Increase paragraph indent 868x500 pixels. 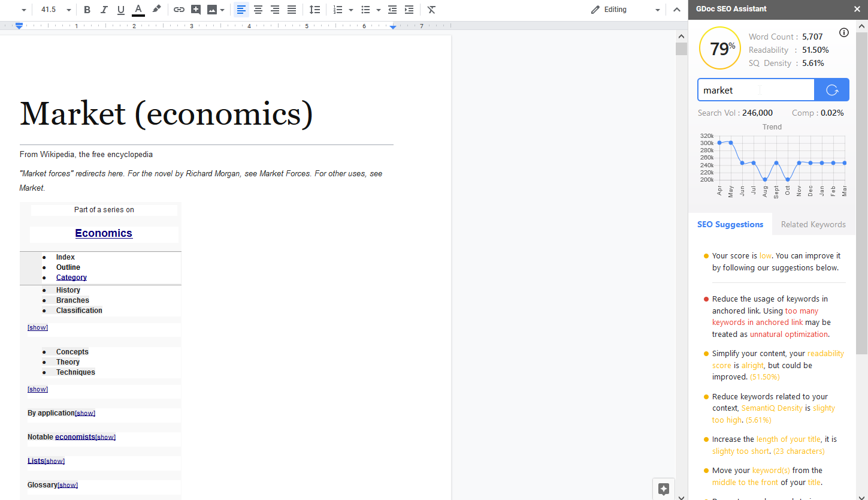click(409, 10)
